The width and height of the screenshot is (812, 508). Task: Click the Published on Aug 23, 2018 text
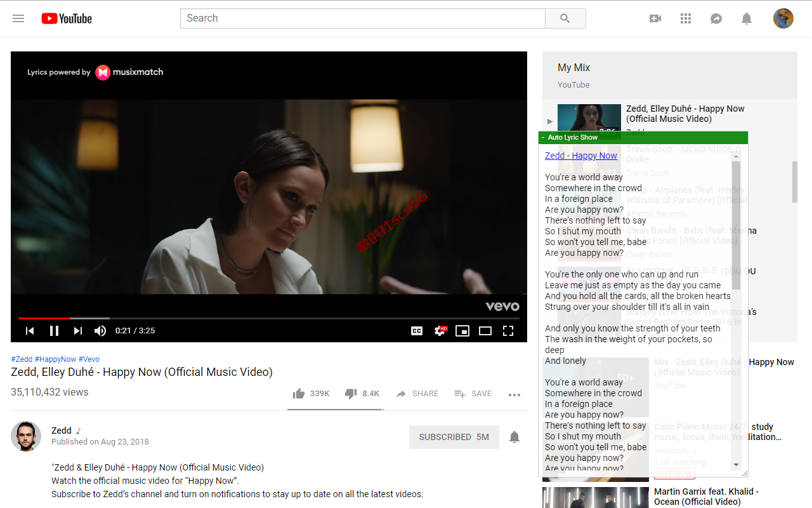pyautogui.click(x=100, y=442)
